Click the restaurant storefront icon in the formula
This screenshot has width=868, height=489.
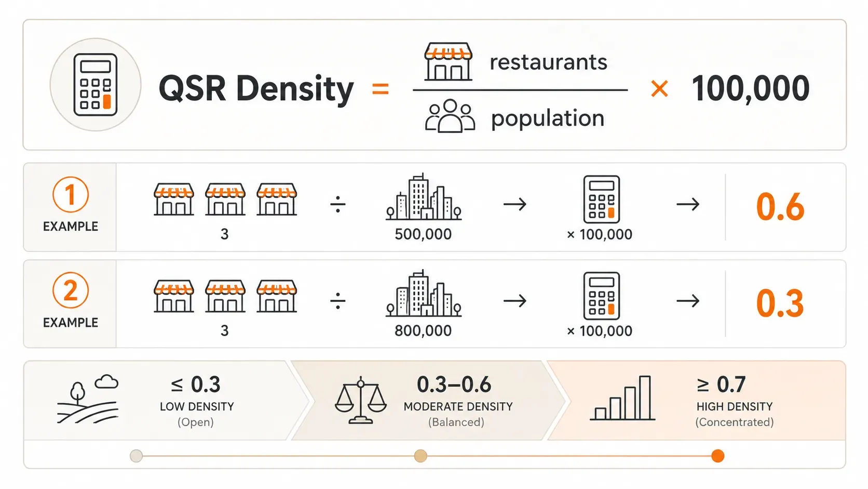(449, 62)
